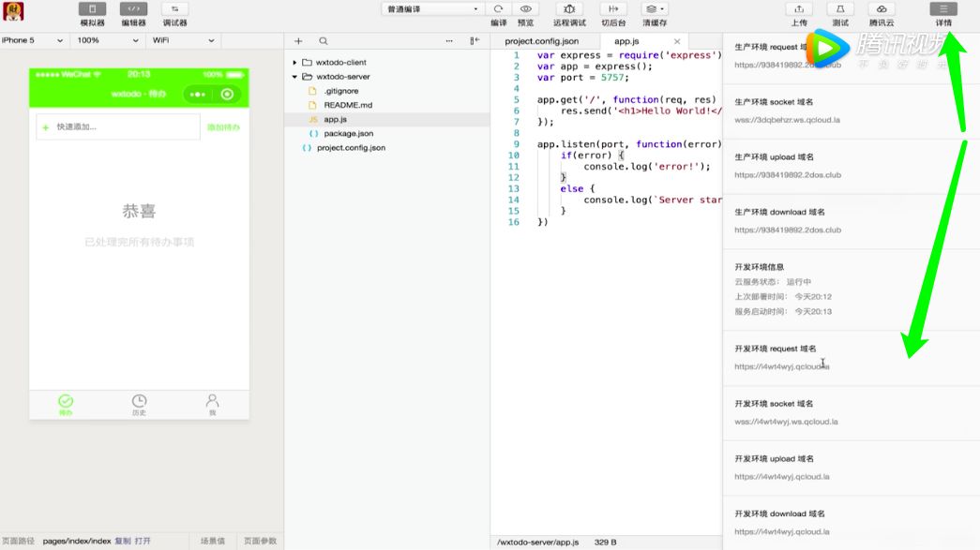Screen dimensions: 980x550
Task: Click the search icon in file explorer
Action: pyautogui.click(x=324, y=41)
